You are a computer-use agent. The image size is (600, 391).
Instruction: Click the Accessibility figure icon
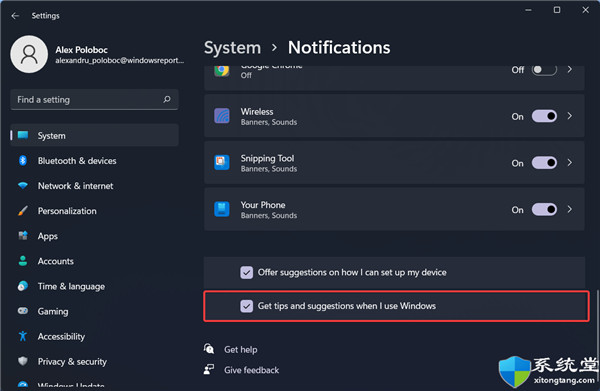tap(23, 336)
